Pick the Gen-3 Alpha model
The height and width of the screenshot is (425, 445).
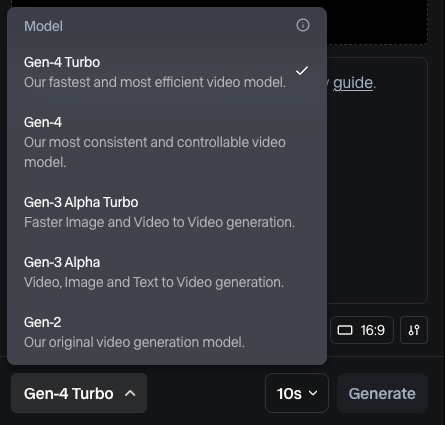[x=167, y=272]
